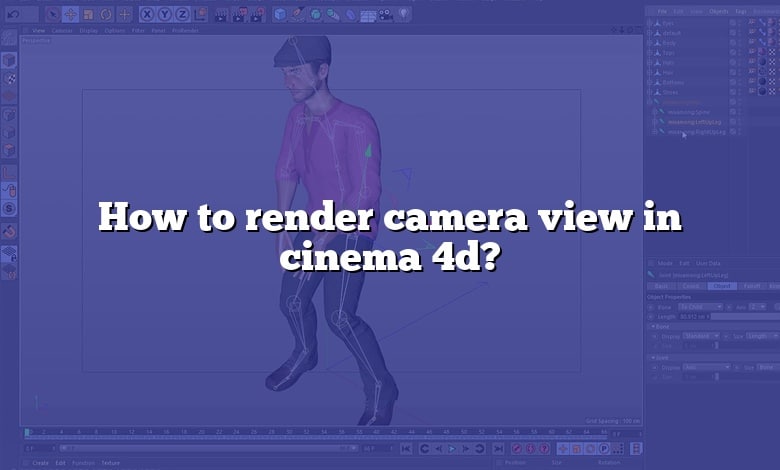Click Render to Picture Viewer icon
780x470 pixels.
tap(239, 15)
